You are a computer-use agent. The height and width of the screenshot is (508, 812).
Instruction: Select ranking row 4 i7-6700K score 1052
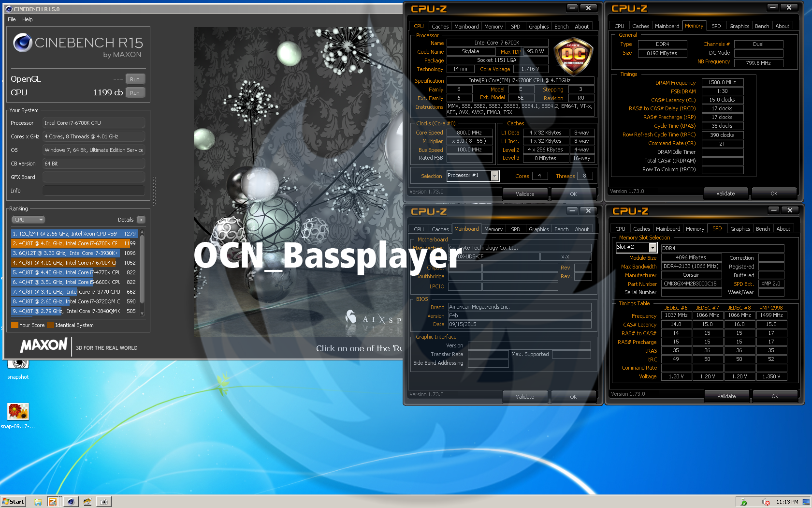(x=74, y=263)
